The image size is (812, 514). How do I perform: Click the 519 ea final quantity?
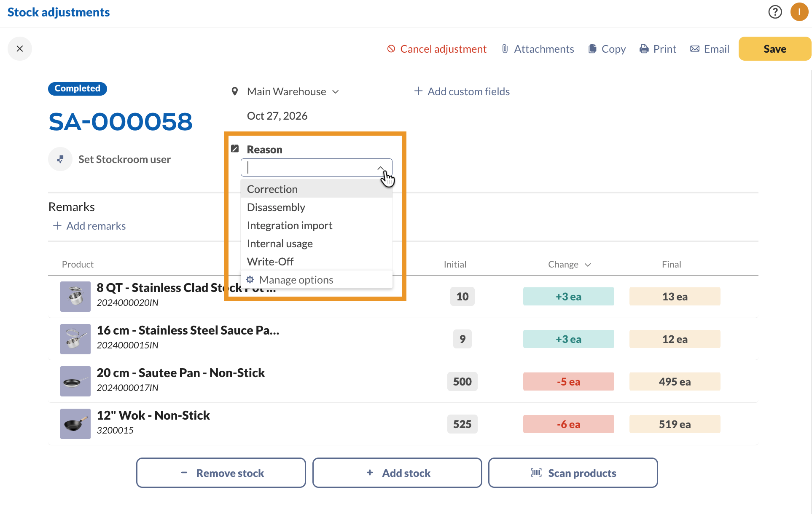[675, 424]
